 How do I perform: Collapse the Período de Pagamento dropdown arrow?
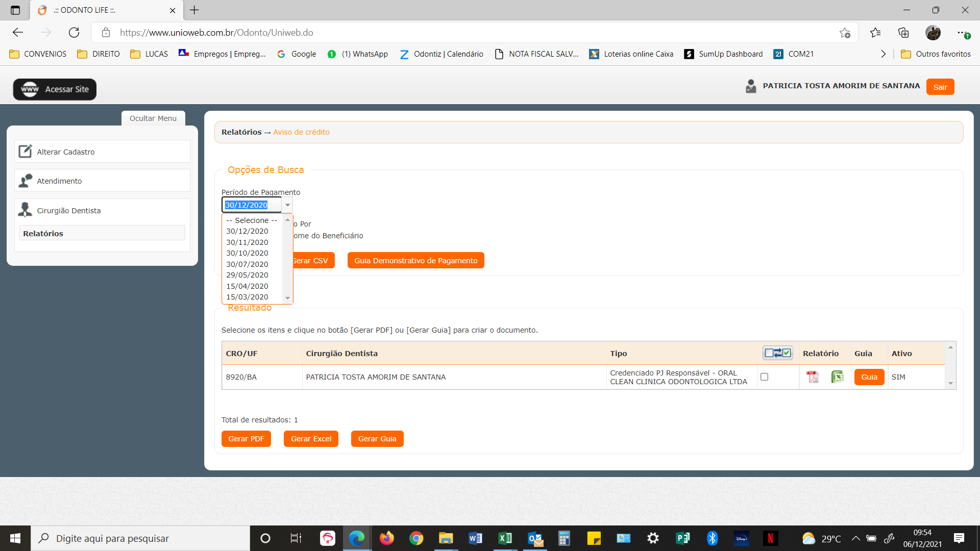(x=287, y=205)
